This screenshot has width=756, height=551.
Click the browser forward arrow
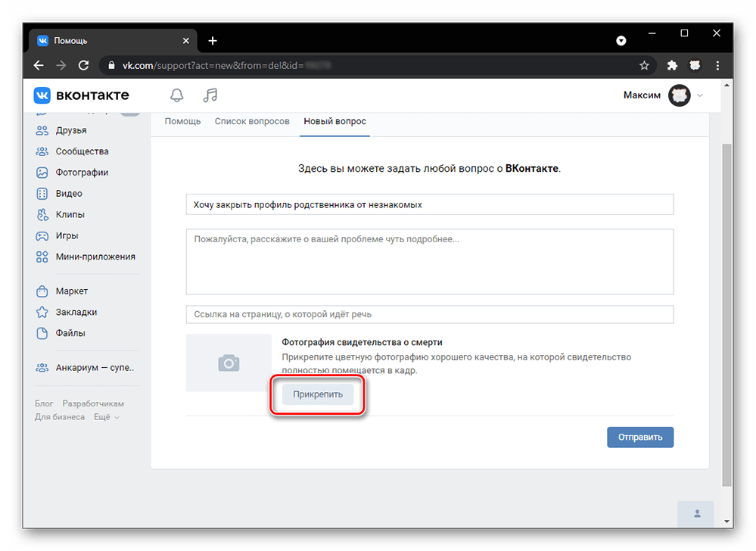[x=61, y=66]
